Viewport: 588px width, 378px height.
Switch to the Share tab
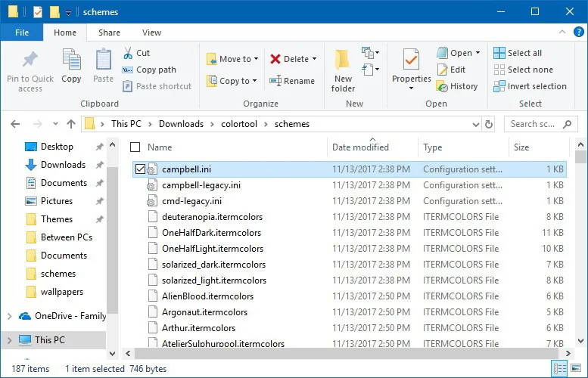(109, 33)
